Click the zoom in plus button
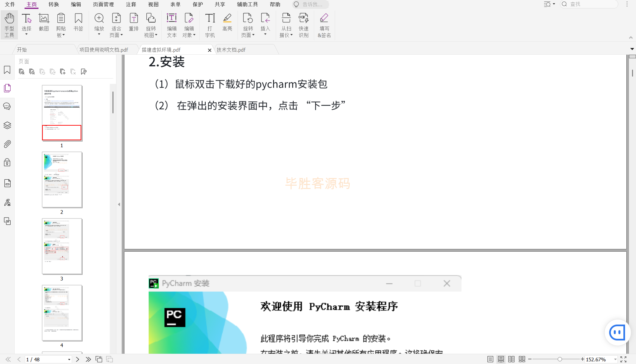 (582, 359)
